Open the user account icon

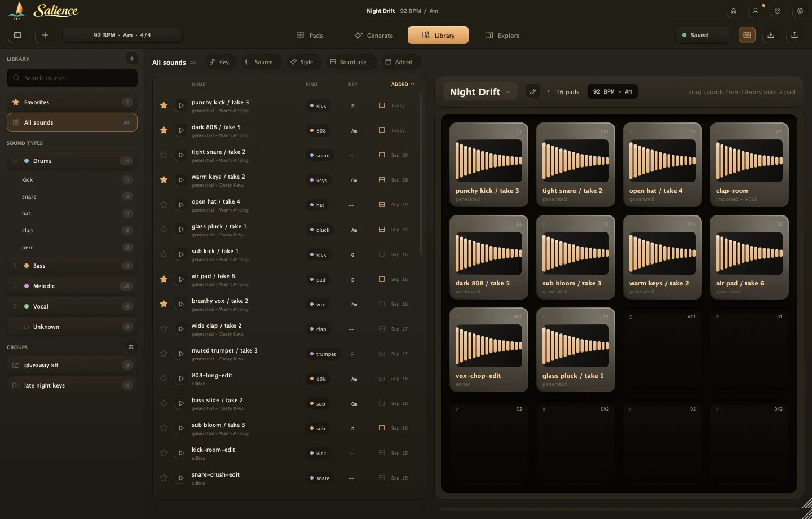click(756, 11)
